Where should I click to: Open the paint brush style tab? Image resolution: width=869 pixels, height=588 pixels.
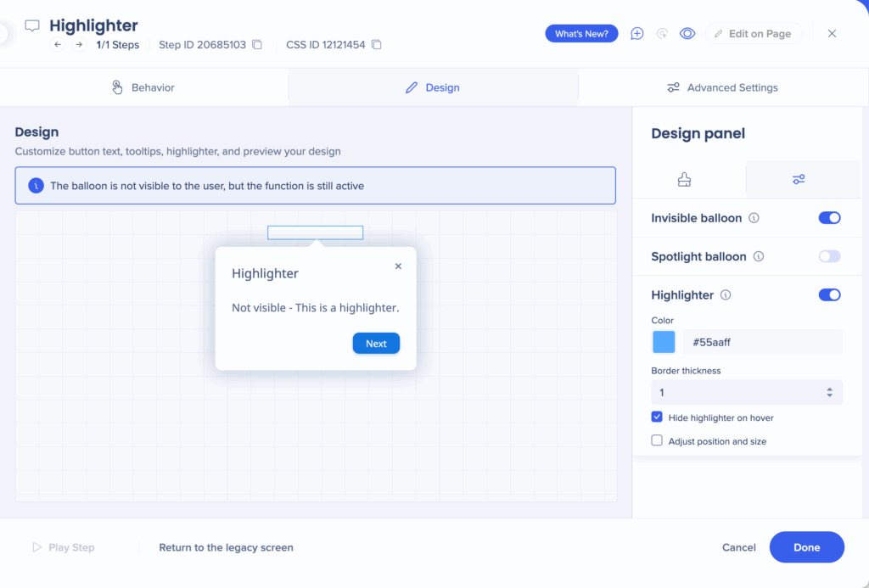[684, 179]
